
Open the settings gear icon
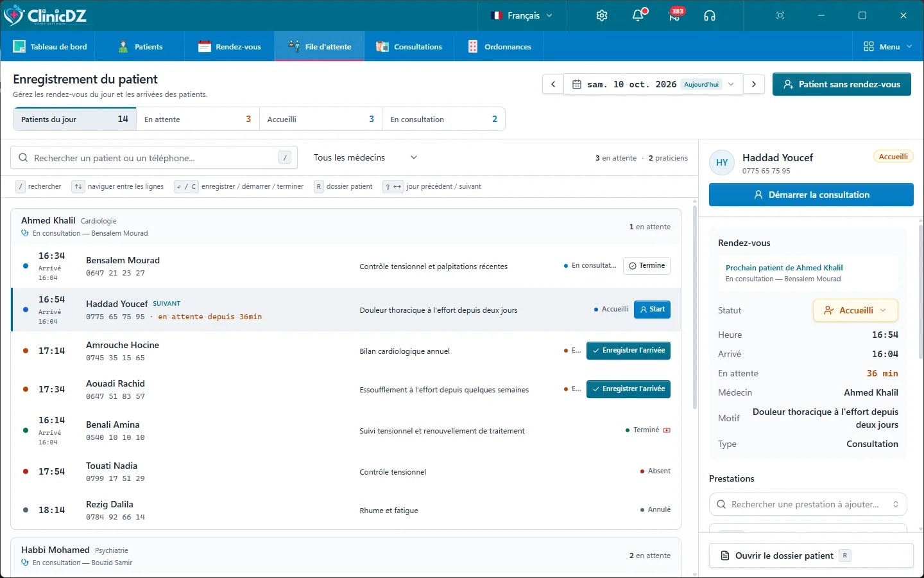tap(601, 15)
